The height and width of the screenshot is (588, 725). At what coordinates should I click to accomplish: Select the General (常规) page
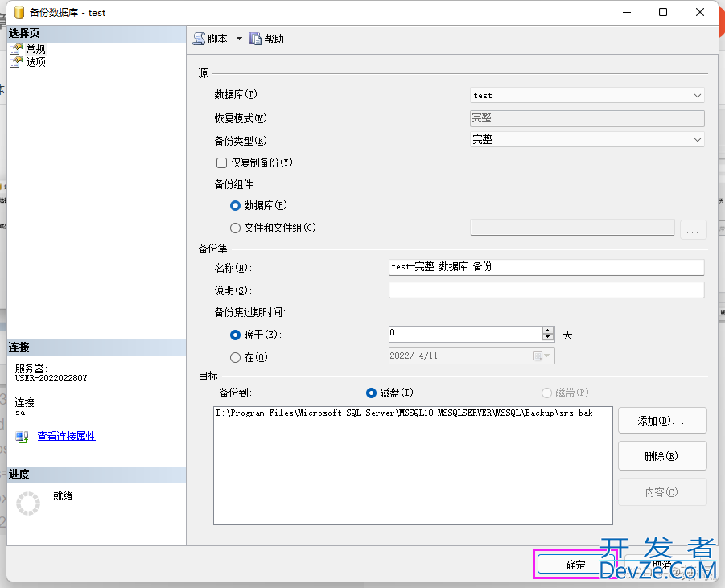coord(35,49)
